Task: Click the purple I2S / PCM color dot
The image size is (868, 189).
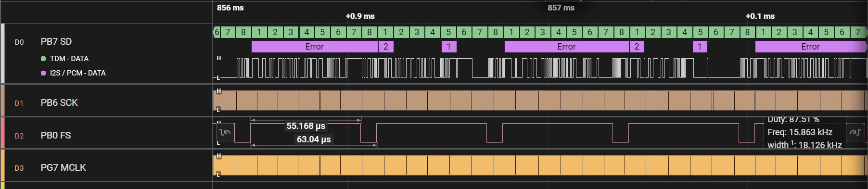Action: [43, 73]
